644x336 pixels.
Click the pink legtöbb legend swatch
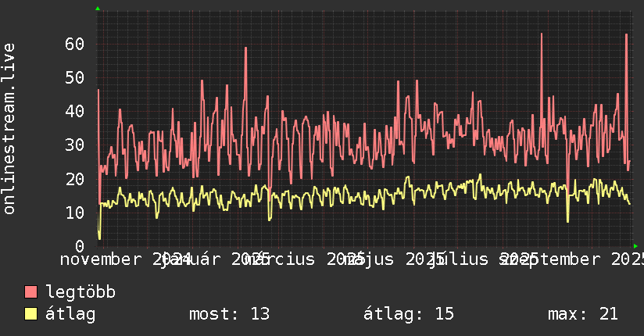[x=30, y=291]
